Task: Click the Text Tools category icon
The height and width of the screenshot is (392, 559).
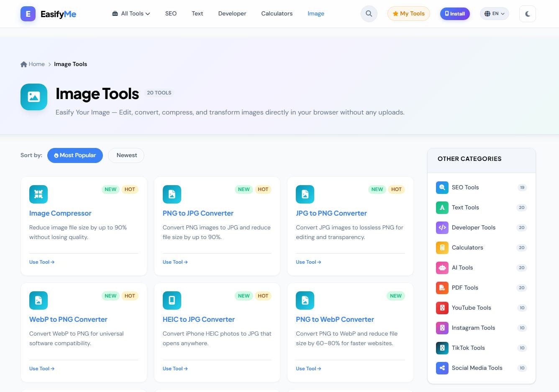Action: 442,208
